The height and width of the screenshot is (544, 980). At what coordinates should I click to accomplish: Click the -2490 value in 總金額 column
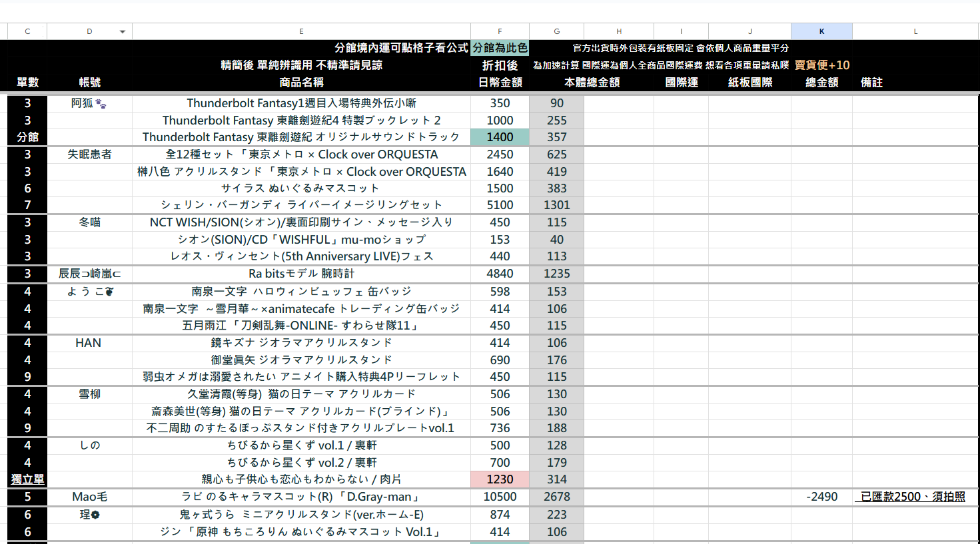point(821,497)
